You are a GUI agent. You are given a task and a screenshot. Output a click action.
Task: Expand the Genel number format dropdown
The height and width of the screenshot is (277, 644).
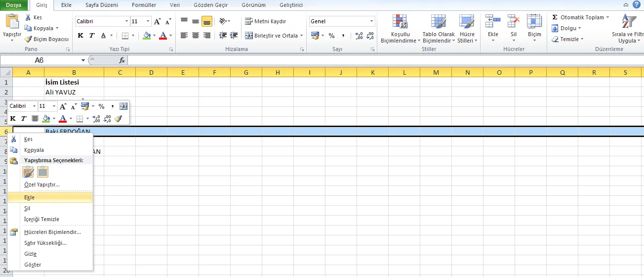372,22
